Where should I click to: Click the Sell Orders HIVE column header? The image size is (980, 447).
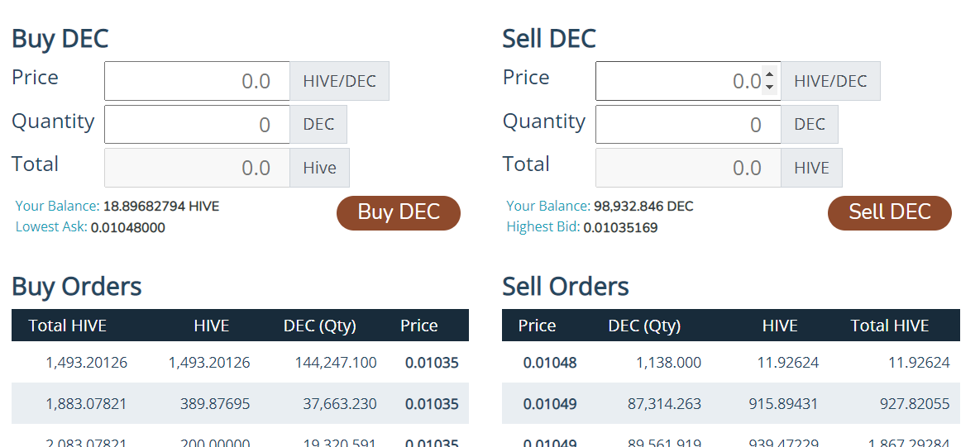pos(780,326)
